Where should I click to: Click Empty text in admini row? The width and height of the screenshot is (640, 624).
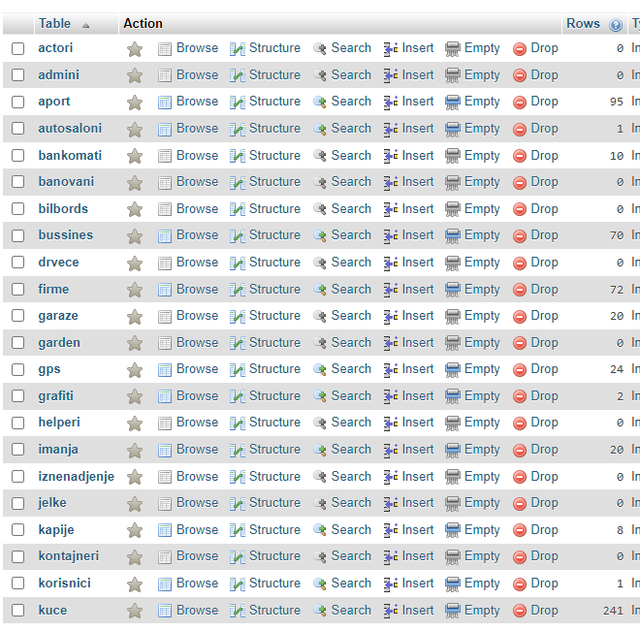(482, 76)
